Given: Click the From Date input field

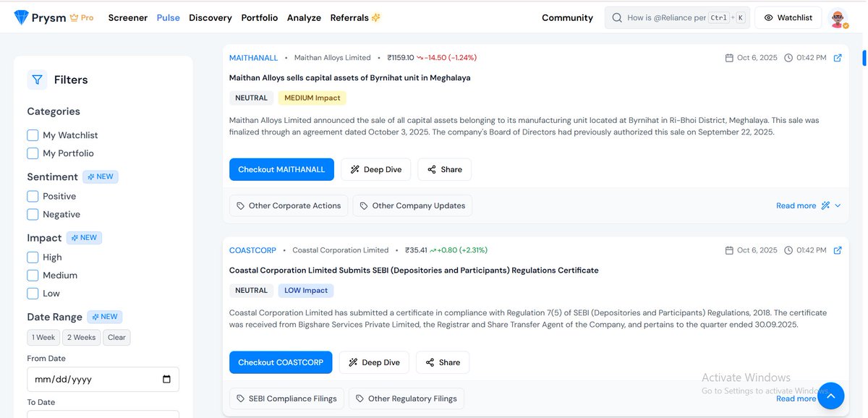Looking at the screenshot, I should [103, 379].
